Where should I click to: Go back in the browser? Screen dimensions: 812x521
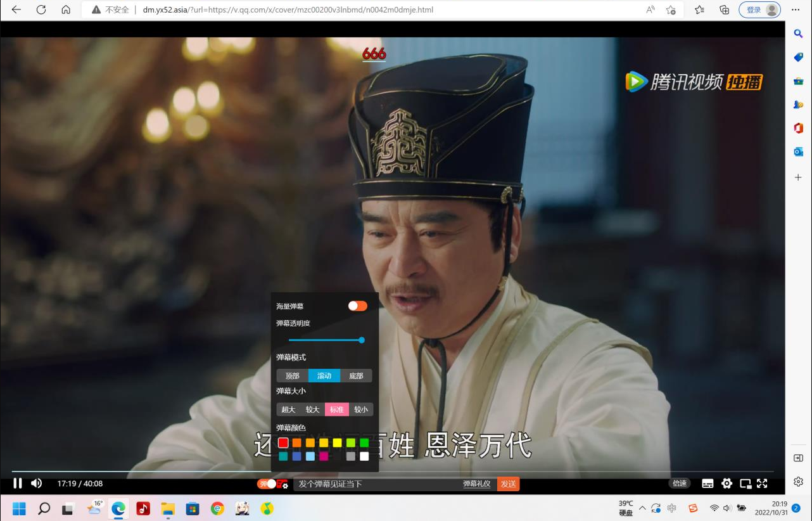click(16, 10)
